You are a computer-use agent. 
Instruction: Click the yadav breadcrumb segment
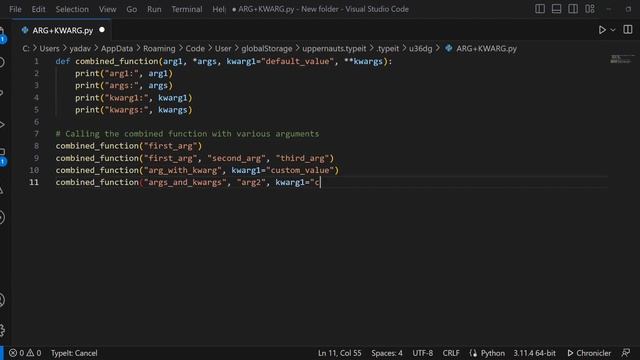point(80,49)
